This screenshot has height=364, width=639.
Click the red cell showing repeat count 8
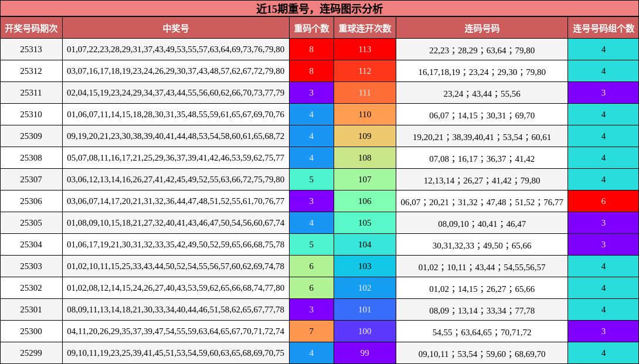311,49
